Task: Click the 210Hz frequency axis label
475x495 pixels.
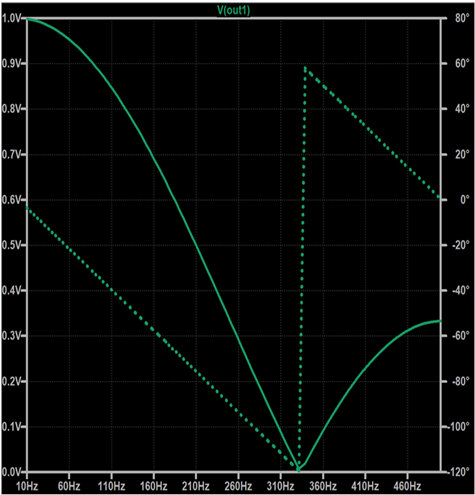Action: (x=196, y=486)
